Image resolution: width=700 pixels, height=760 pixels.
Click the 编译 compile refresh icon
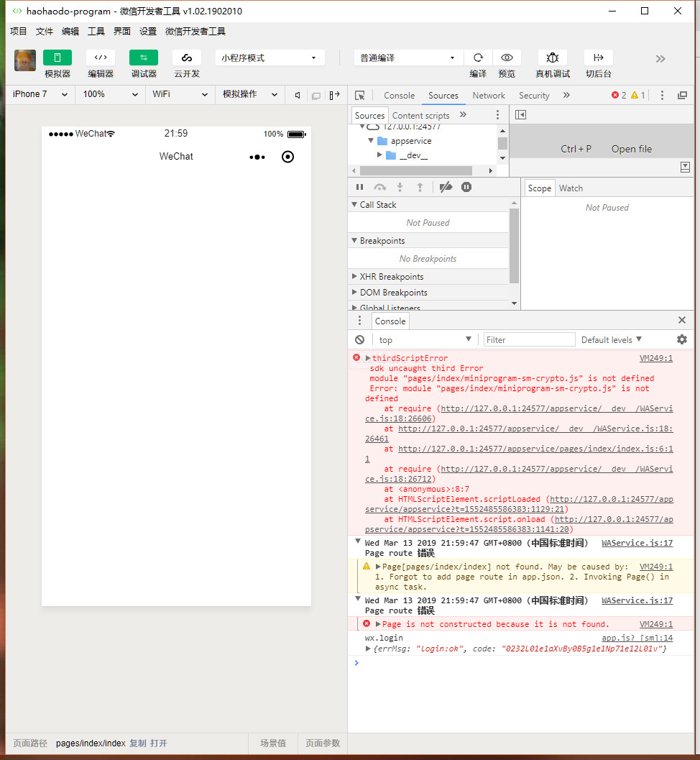coord(478,58)
